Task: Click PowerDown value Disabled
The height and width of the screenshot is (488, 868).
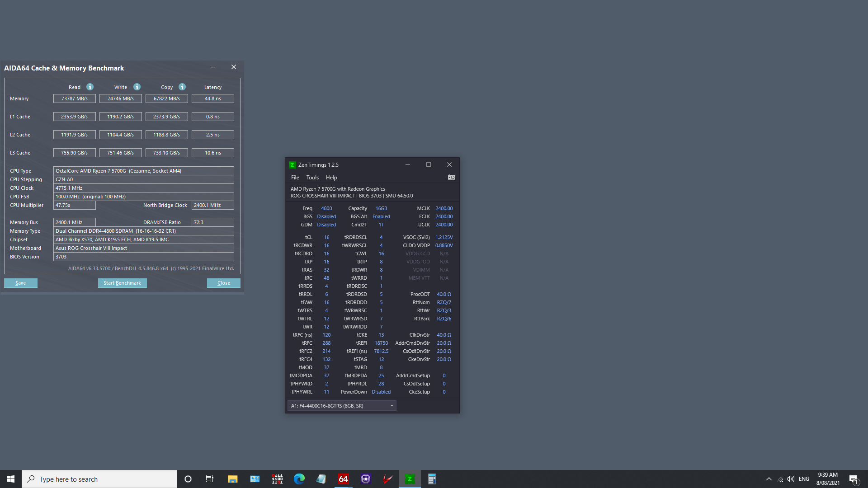Action: (x=381, y=392)
